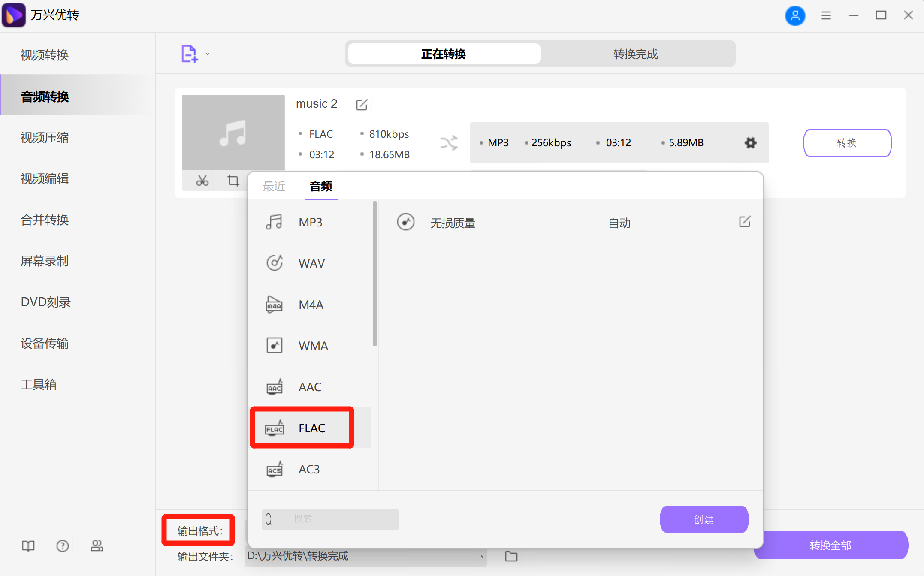Open the output folder browse icon

[x=511, y=556]
